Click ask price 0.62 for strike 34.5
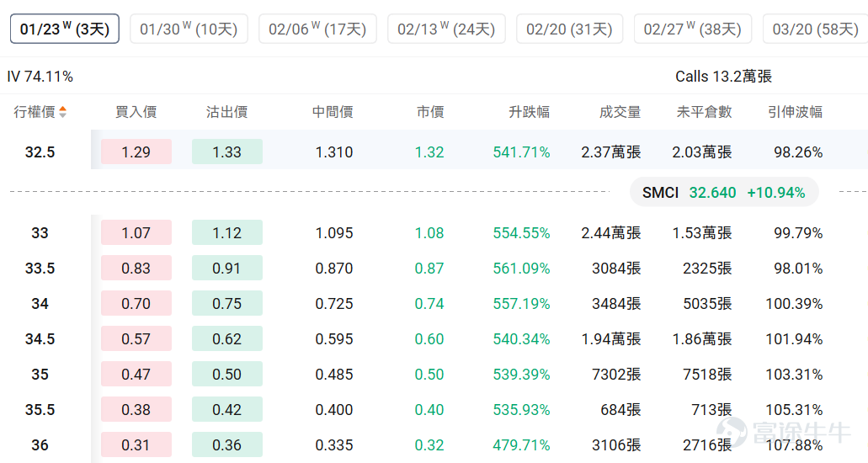The height and width of the screenshot is (463, 868). pyautogui.click(x=227, y=339)
